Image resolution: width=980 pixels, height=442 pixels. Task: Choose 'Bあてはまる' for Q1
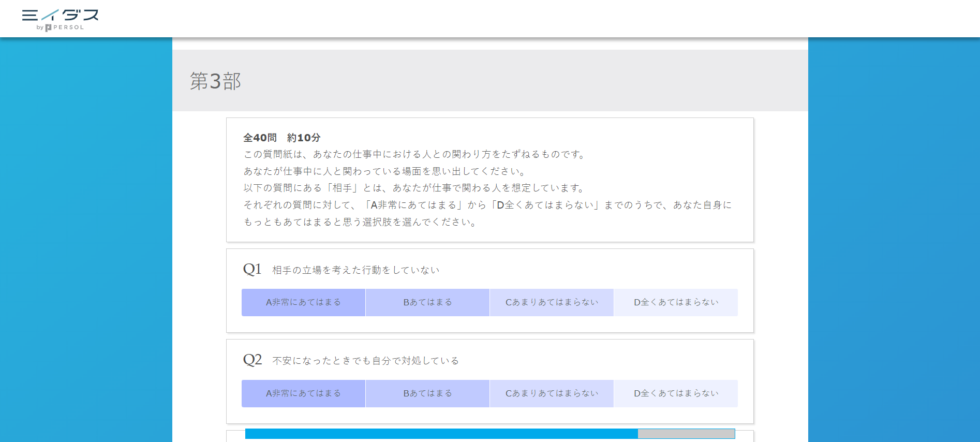pyautogui.click(x=427, y=302)
